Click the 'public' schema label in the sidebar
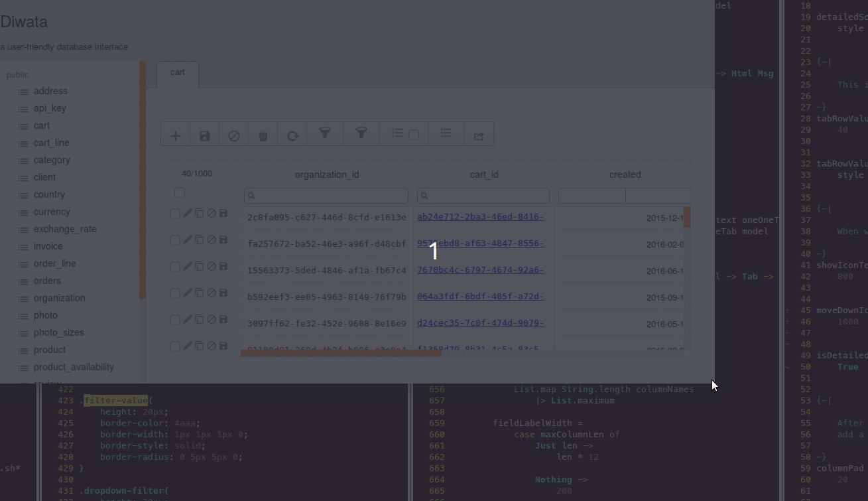Viewport: 868px width, 501px height. coord(17,75)
